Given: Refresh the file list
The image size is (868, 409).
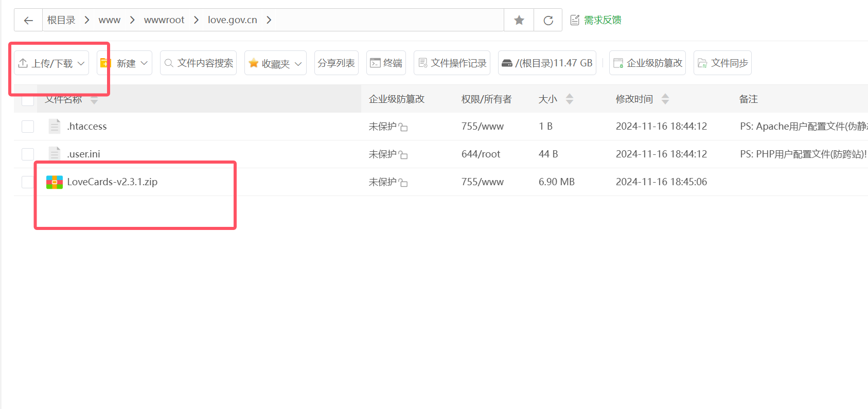Looking at the screenshot, I should pos(548,20).
